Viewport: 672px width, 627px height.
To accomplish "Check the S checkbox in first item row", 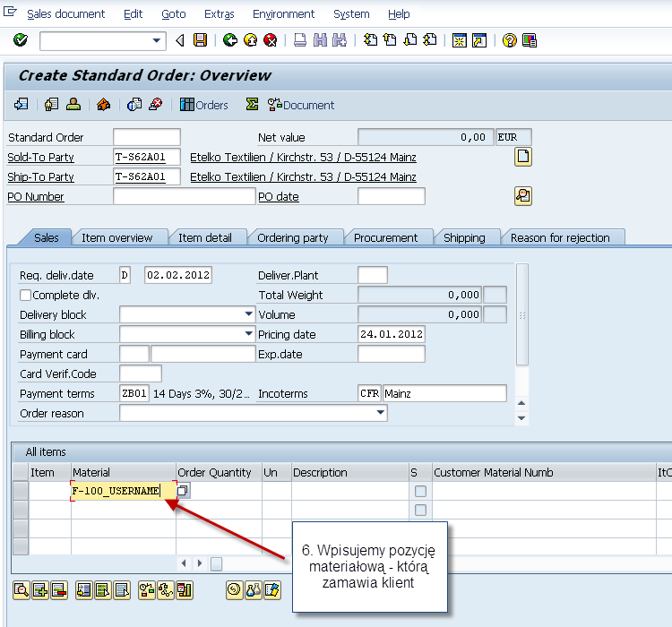I will coord(420,491).
